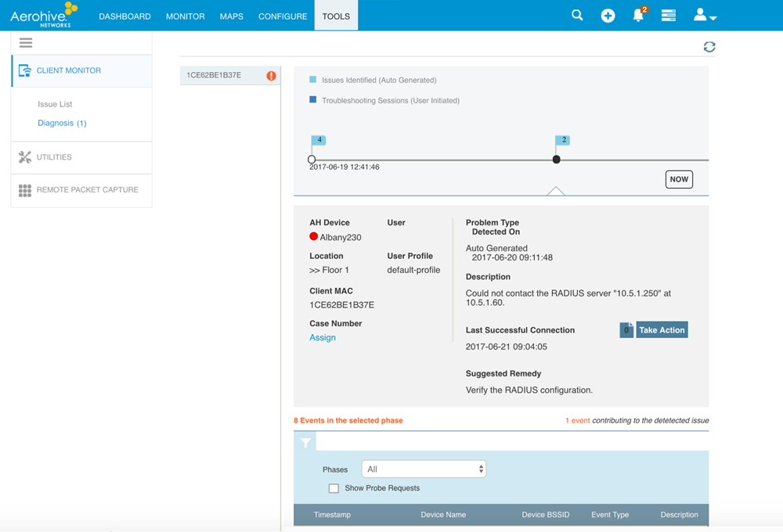The width and height of the screenshot is (783, 532).
Task: Click the '>> Floor 1' location
Action: [x=329, y=270]
